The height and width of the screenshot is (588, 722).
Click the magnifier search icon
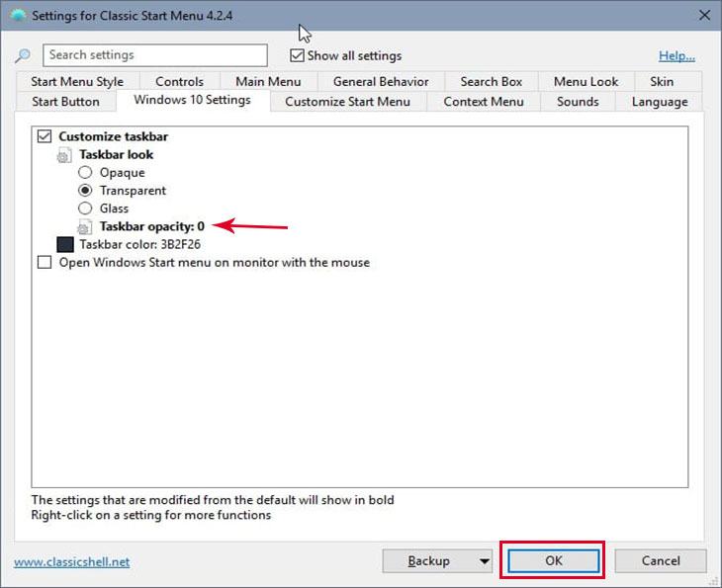pos(22,55)
